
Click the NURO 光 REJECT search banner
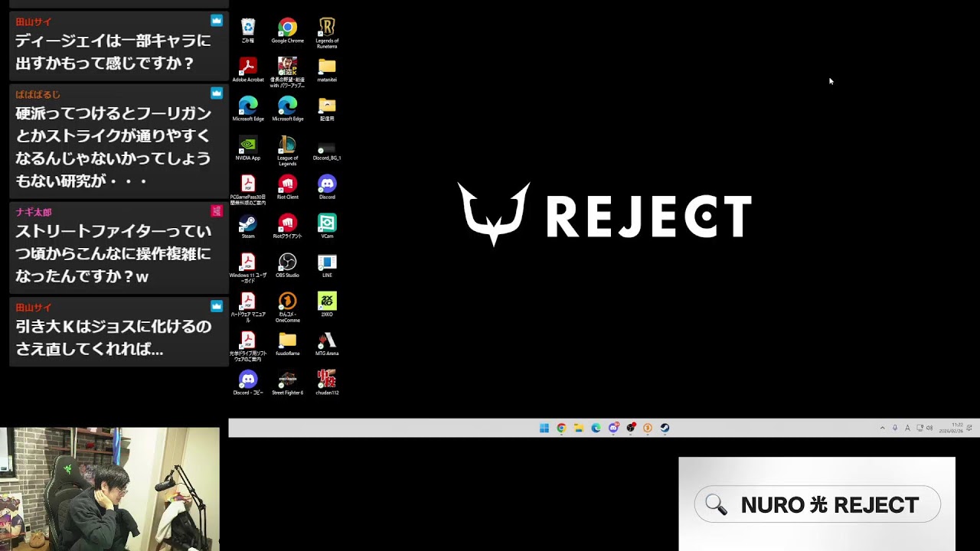(x=817, y=504)
